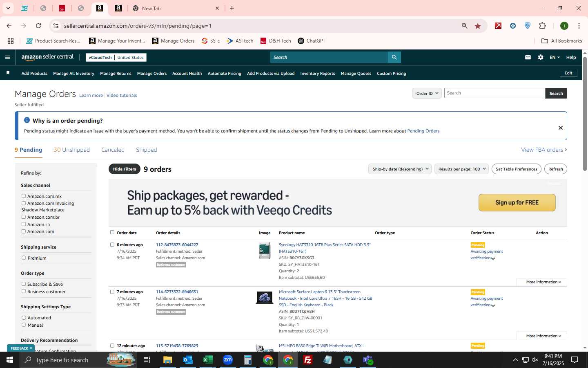
Task: Reload the page with refresh icon
Action: (x=38, y=26)
